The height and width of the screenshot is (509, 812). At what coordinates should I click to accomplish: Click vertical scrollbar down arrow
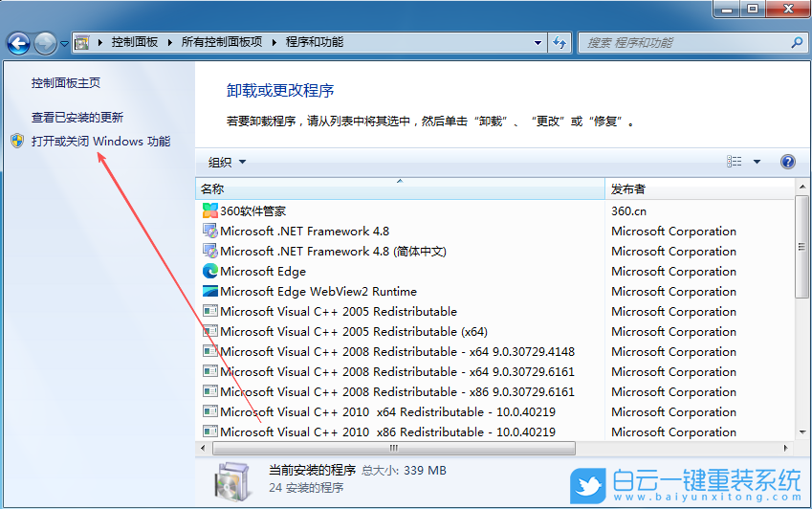[x=802, y=432]
